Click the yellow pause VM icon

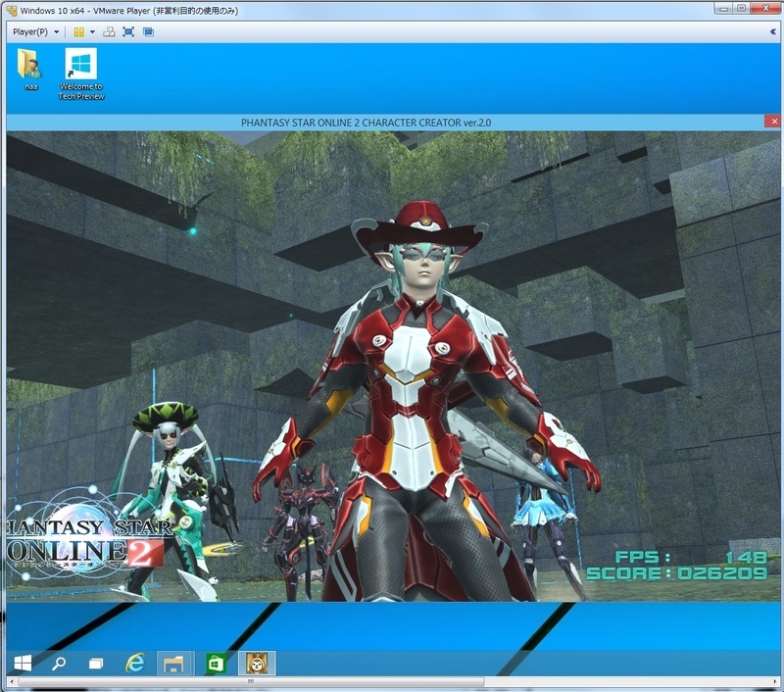pyautogui.click(x=79, y=32)
